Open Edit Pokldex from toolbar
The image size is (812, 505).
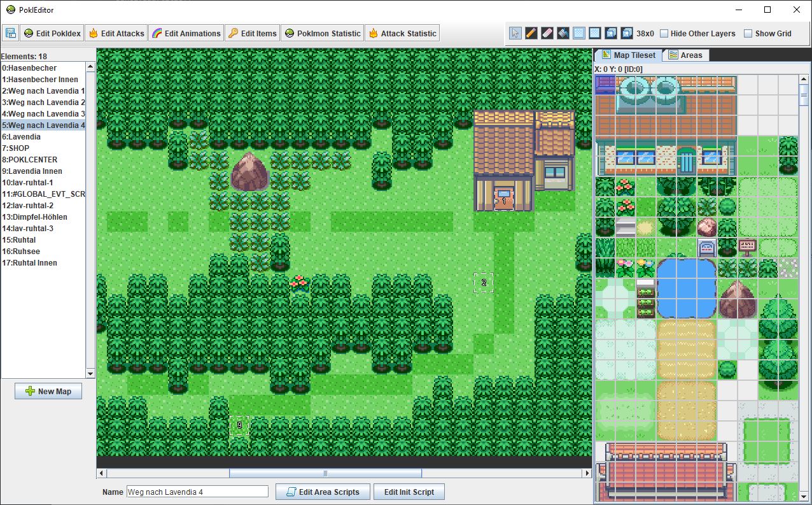click(x=52, y=33)
